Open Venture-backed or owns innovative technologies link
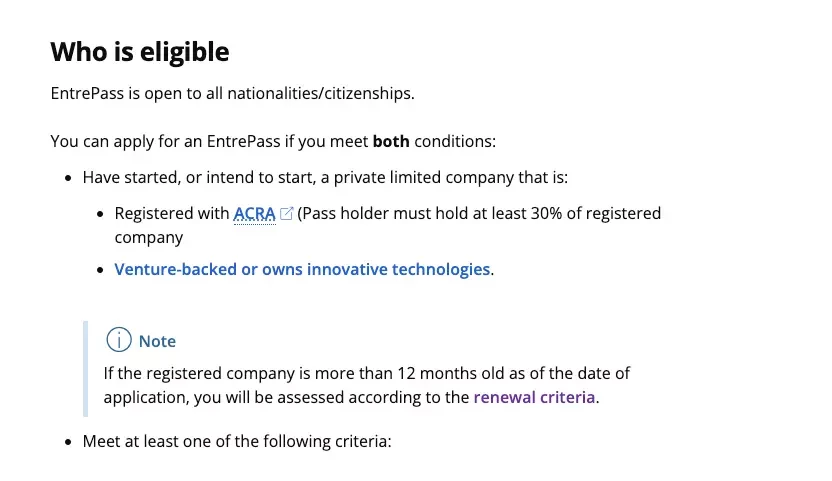 302,270
